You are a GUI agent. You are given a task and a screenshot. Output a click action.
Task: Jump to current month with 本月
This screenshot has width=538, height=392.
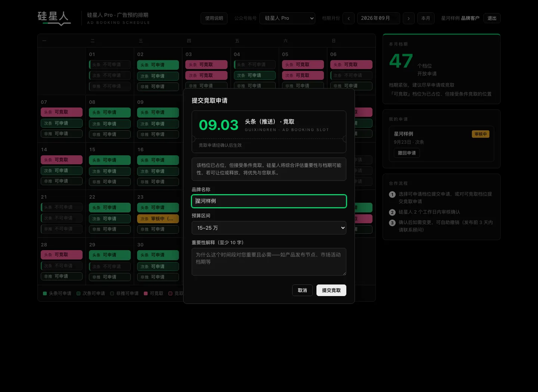tap(426, 18)
